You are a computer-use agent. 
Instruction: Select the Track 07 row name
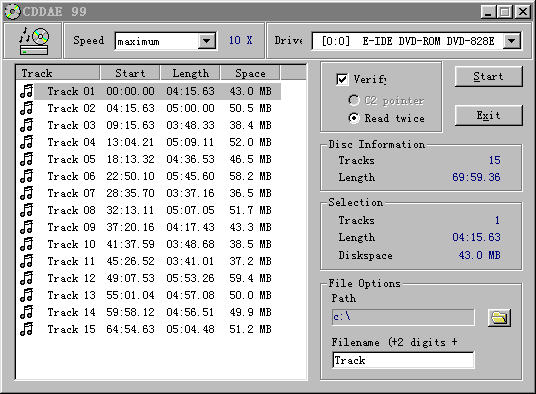[71, 193]
